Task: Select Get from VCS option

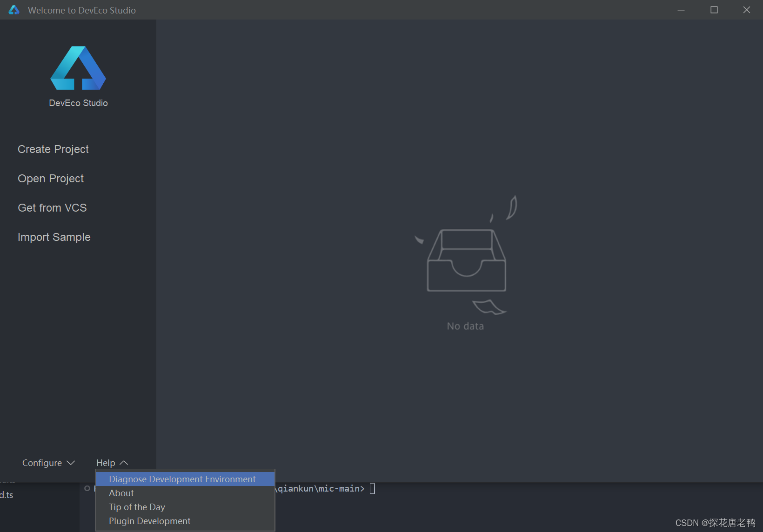Action: tap(52, 208)
